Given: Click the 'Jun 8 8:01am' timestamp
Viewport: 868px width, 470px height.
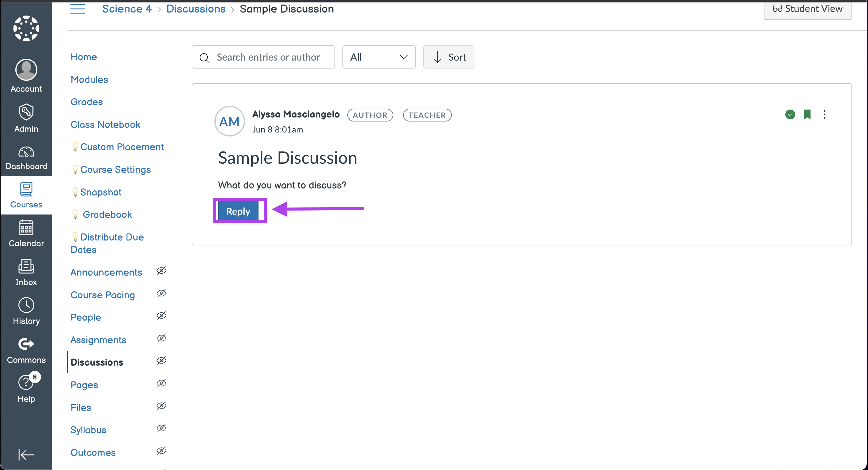Looking at the screenshot, I should coord(277,130).
